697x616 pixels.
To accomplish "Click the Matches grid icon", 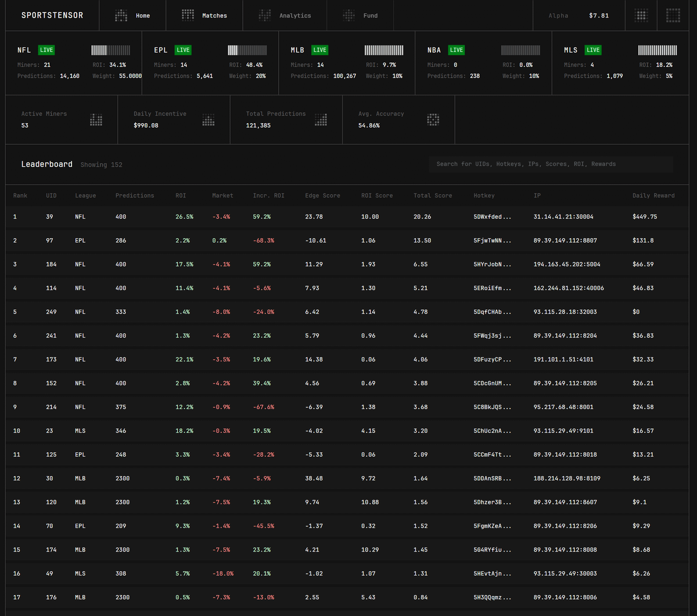I will [188, 16].
